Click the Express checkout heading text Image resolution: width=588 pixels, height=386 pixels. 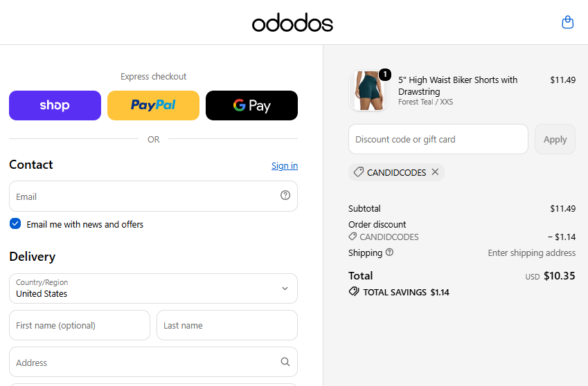153,76
